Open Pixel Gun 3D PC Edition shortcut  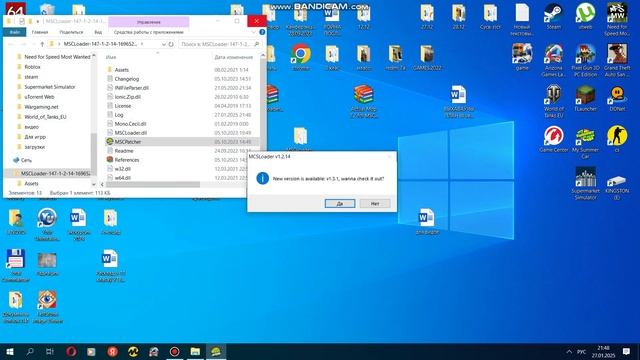click(x=585, y=60)
